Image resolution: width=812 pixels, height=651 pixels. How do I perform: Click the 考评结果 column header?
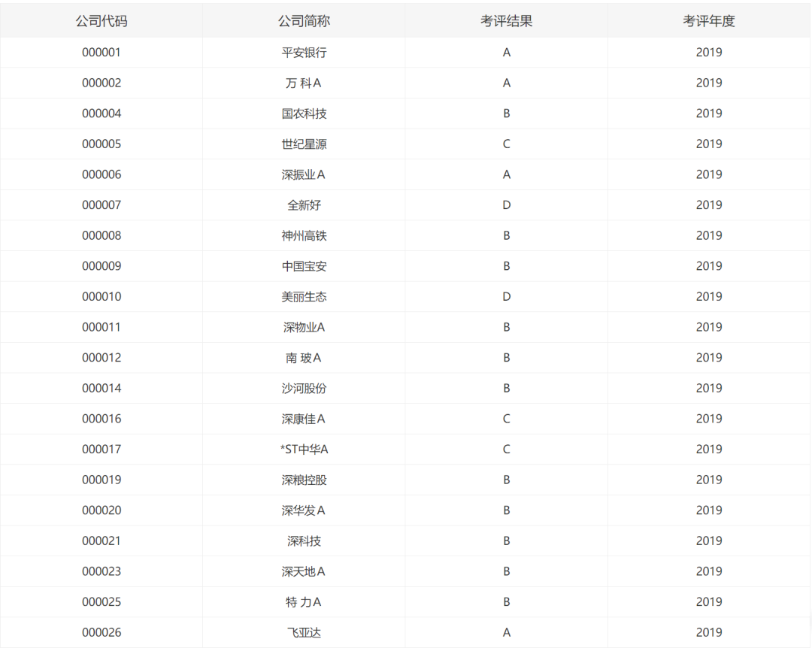(507, 21)
